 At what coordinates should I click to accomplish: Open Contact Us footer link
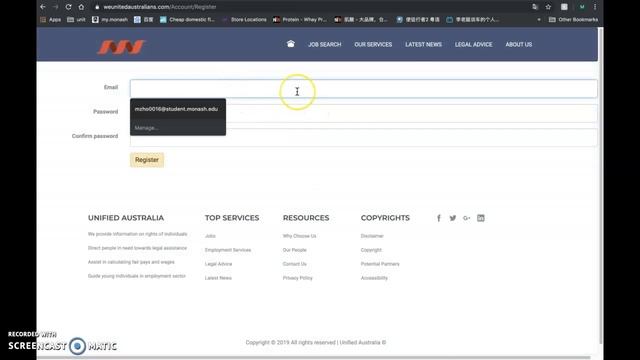(x=294, y=264)
